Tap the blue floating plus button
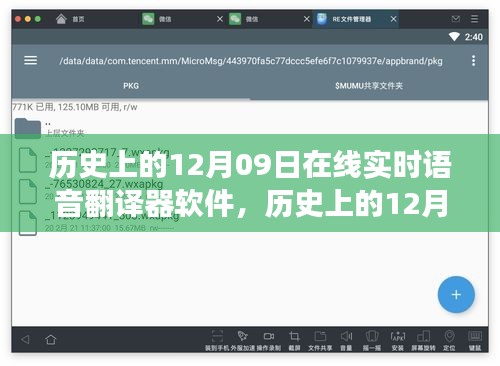The height and width of the screenshot is (366, 500). (456, 295)
